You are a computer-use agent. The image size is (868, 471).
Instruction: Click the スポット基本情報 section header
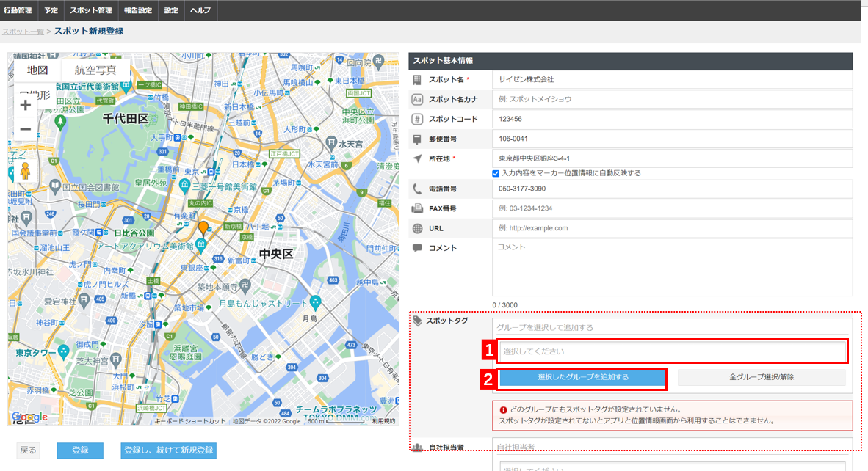(631, 61)
